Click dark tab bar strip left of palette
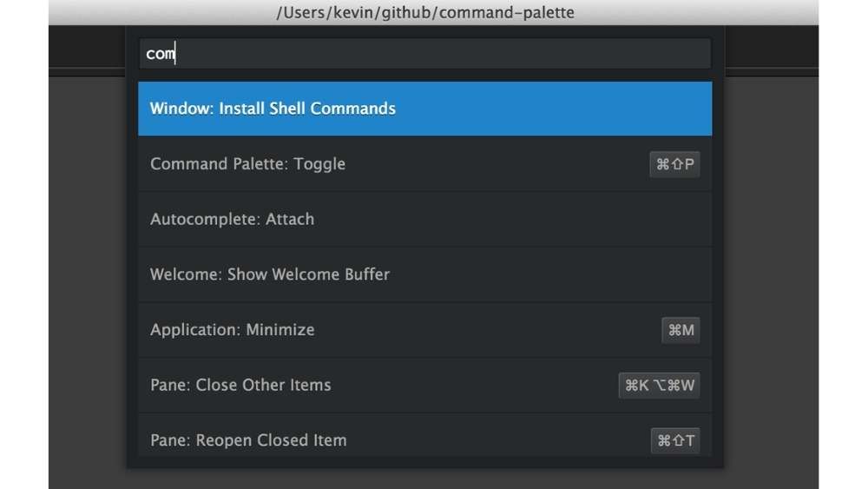 point(87,47)
